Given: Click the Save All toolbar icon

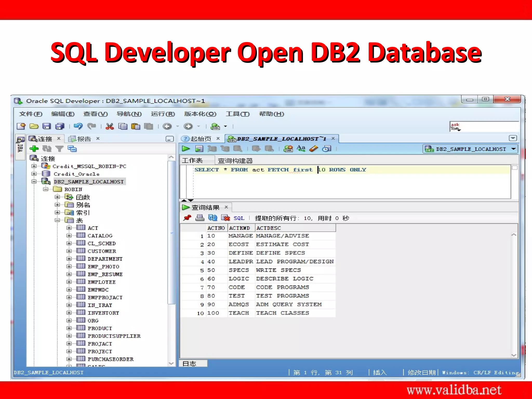Looking at the screenshot, I should (60, 126).
